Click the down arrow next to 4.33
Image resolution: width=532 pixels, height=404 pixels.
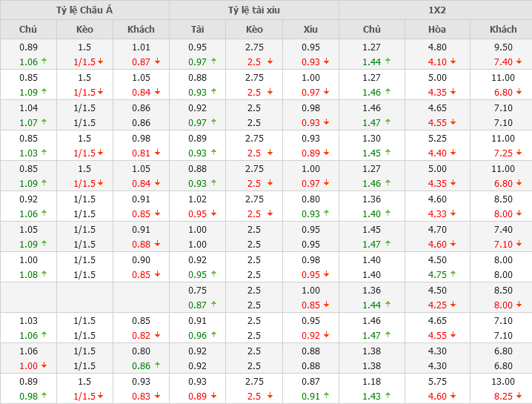[453, 214]
